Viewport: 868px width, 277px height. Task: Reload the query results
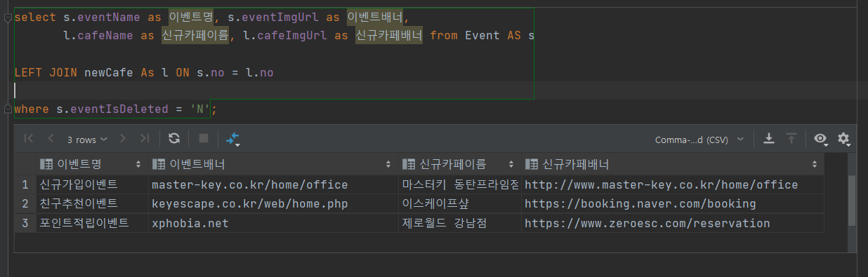click(174, 138)
